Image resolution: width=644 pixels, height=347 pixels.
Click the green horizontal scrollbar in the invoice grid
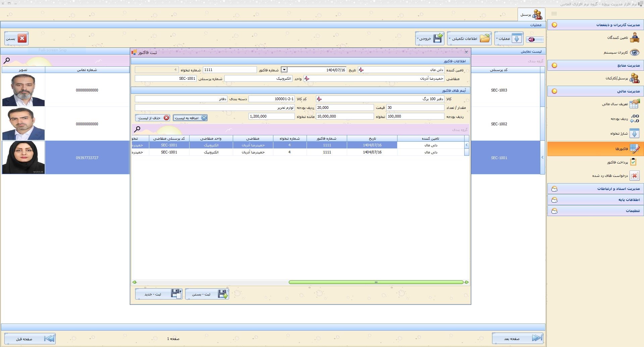[x=376, y=282]
